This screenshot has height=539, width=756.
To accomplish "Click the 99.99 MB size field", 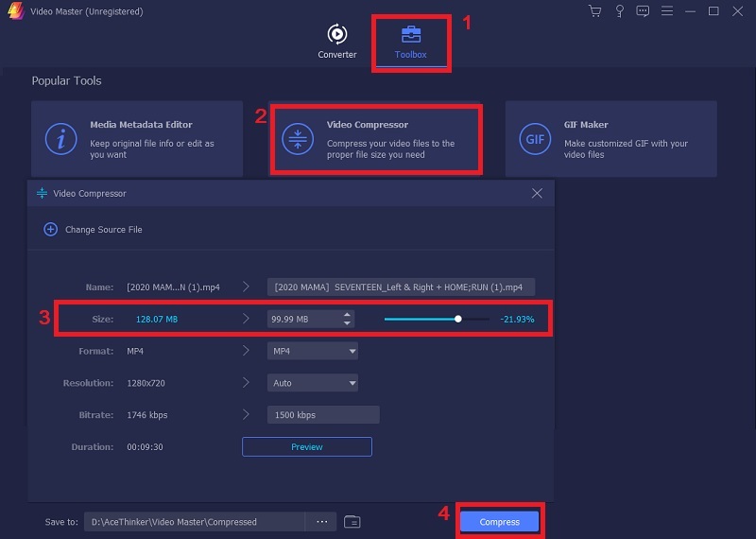I will point(303,319).
